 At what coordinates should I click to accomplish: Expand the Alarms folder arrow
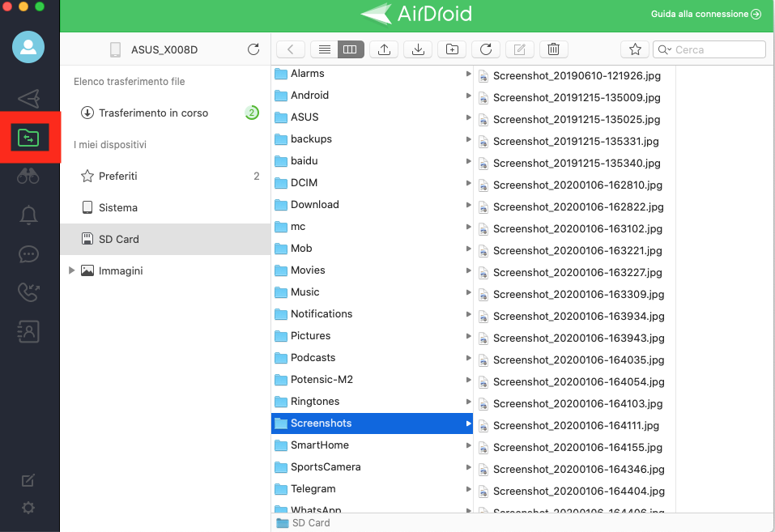tap(468, 74)
